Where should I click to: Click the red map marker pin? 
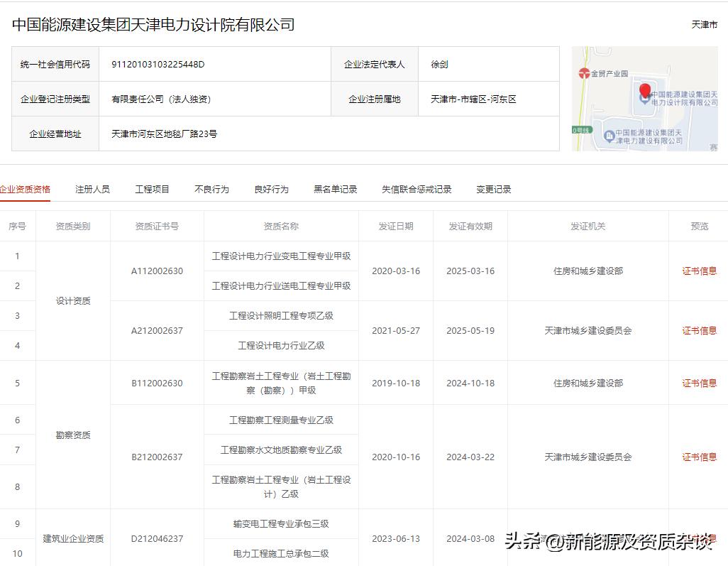pos(646,90)
